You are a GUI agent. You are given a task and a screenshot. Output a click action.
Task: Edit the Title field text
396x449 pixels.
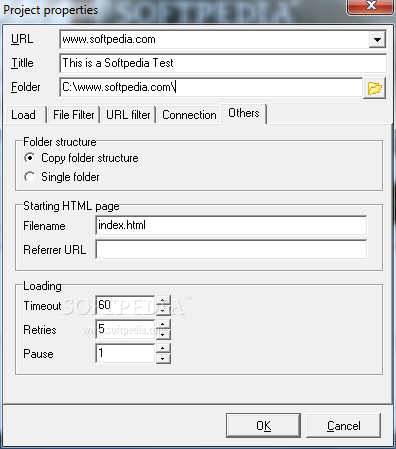click(x=223, y=63)
